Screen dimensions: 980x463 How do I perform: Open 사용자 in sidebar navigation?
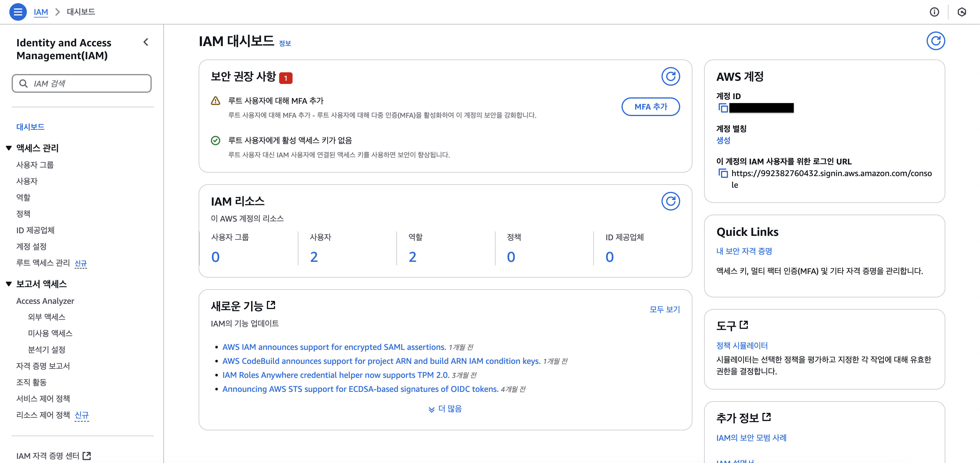pyautogui.click(x=27, y=181)
